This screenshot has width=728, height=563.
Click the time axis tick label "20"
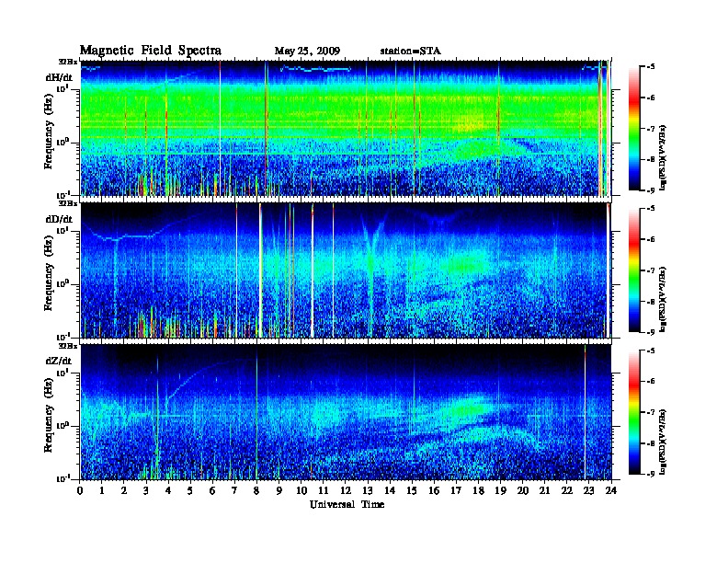tap(523, 490)
